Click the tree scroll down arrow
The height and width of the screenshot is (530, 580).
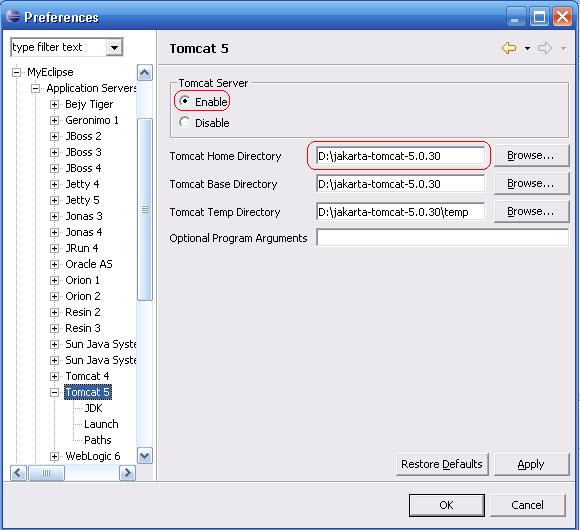click(x=145, y=456)
